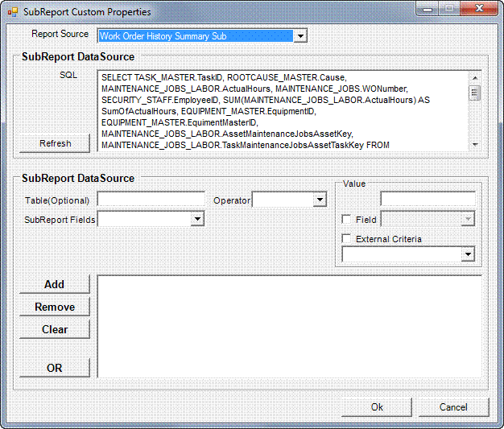Expand the SubReport Fields dropdown

click(197, 219)
